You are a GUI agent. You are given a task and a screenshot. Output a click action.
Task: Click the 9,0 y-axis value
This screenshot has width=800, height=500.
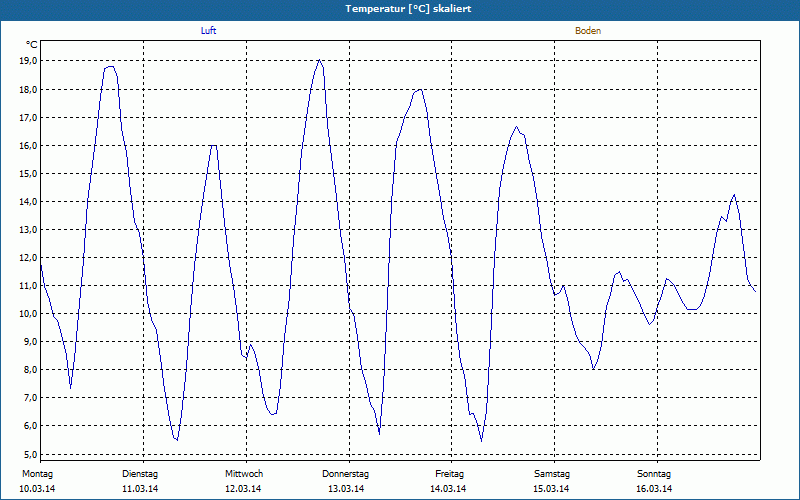click(x=31, y=342)
